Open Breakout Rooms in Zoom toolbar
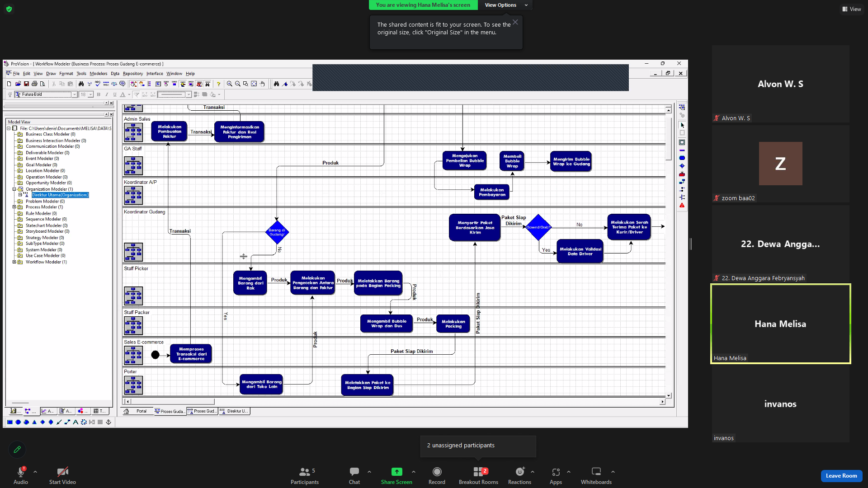Screen dimensions: 868x488 (478, 476)
